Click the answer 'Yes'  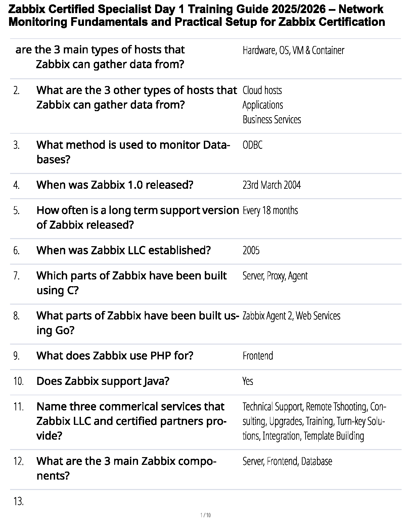click(248, 381)
